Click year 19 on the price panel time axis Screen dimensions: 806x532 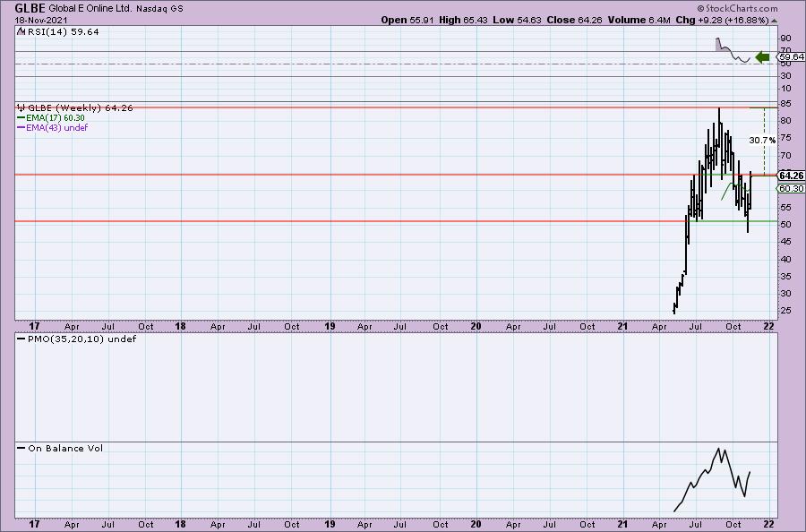[x=330, y=326]
